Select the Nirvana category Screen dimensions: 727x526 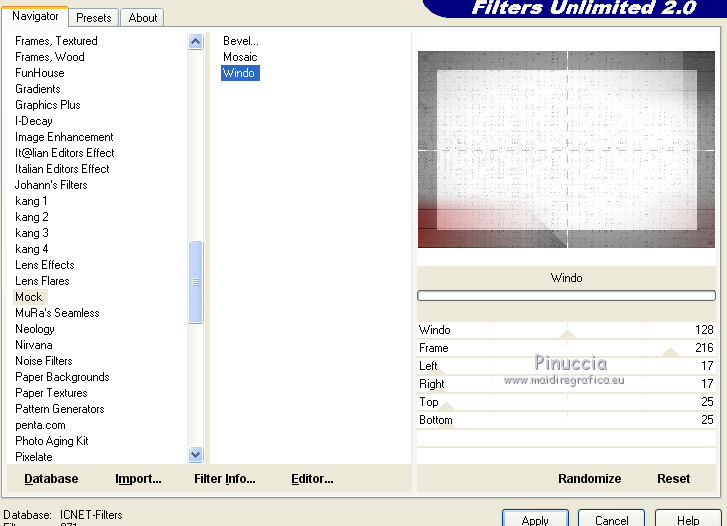point(33,345)
